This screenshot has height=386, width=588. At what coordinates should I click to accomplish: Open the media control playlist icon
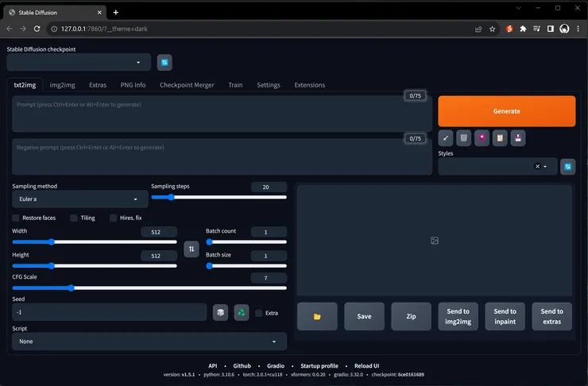[536, 29]
